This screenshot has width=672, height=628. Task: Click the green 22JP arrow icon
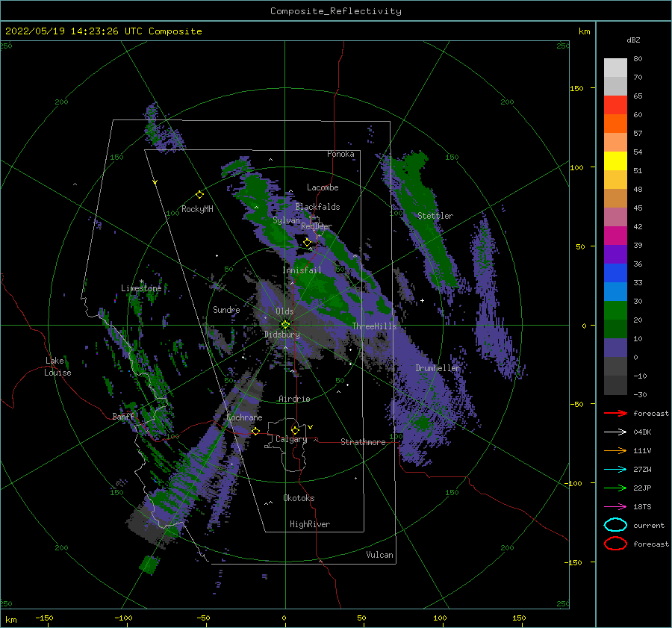pyautogui.click(x=615, y=488)
